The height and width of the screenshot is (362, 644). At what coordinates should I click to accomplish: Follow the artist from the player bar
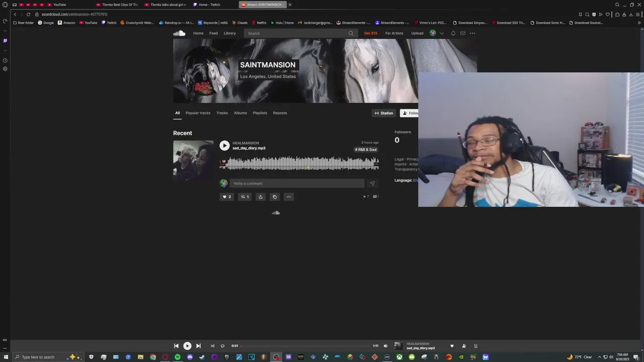464,346
